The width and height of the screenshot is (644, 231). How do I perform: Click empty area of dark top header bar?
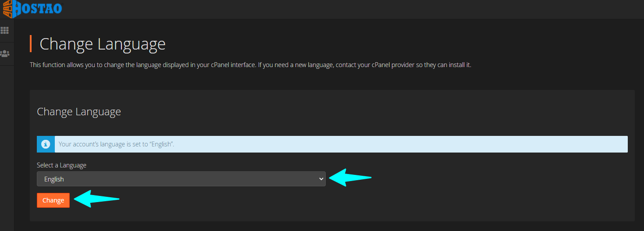pos(351,9)
